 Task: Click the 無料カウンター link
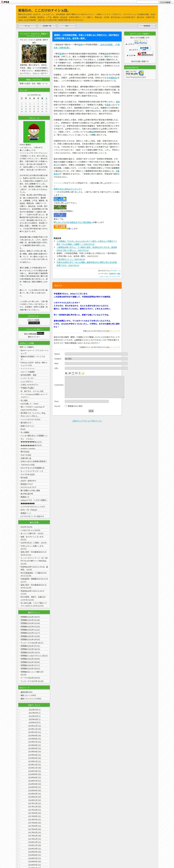(34, 337)
